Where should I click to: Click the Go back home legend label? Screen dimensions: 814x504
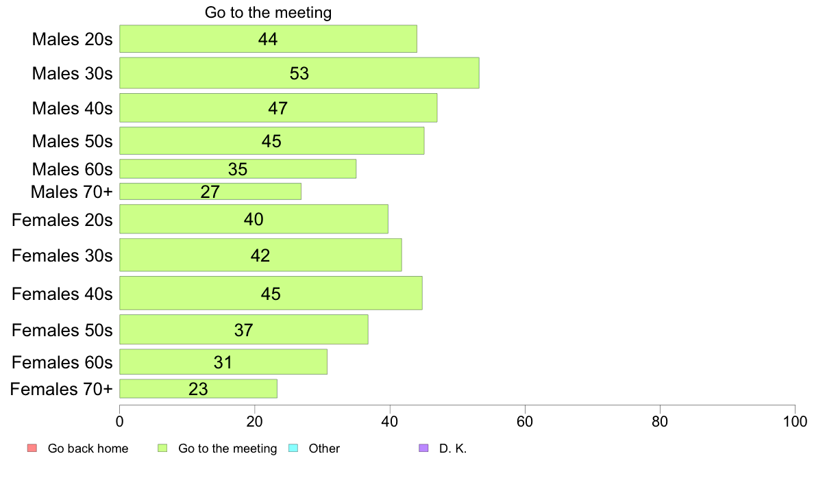pyautogui.click(x=88, y=449)
